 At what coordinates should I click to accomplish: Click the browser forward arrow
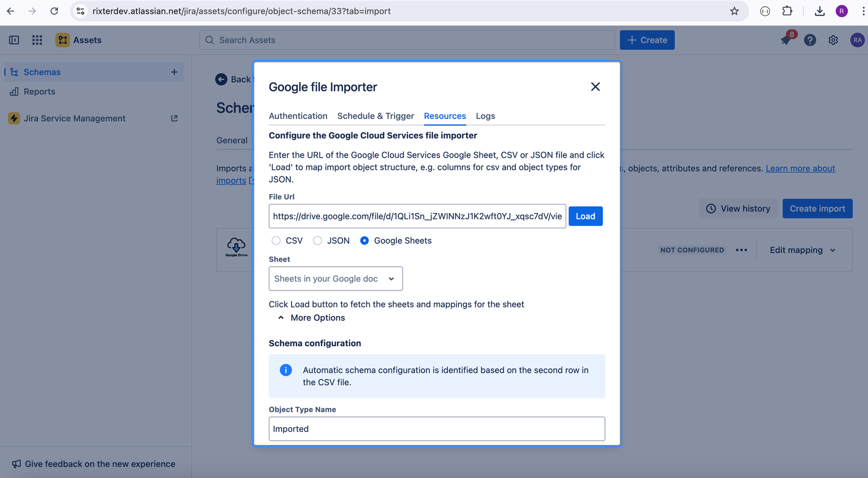click(x=32, y=11)
